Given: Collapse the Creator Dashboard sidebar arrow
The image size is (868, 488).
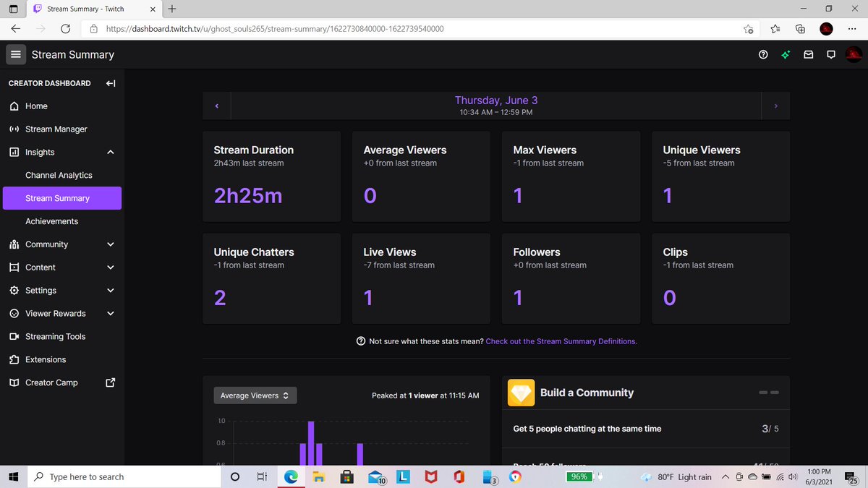Looking at the screenshot, I should [111, 83].
